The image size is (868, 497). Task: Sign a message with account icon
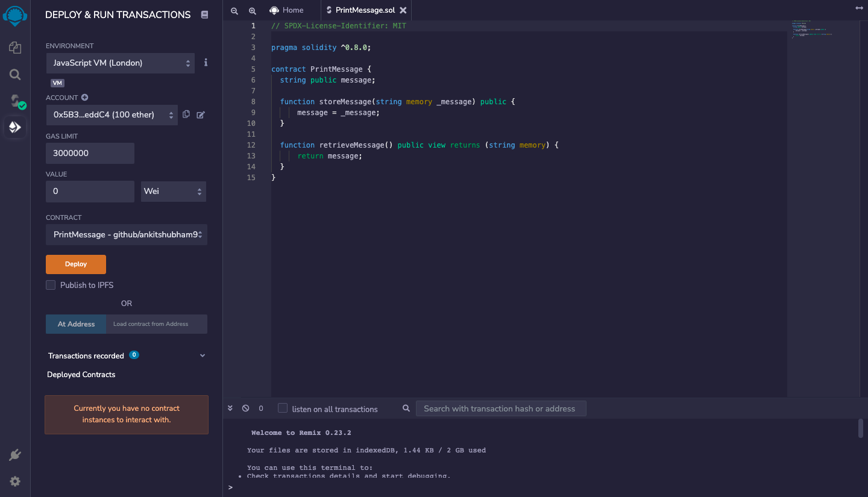click(x=201, y=114)
